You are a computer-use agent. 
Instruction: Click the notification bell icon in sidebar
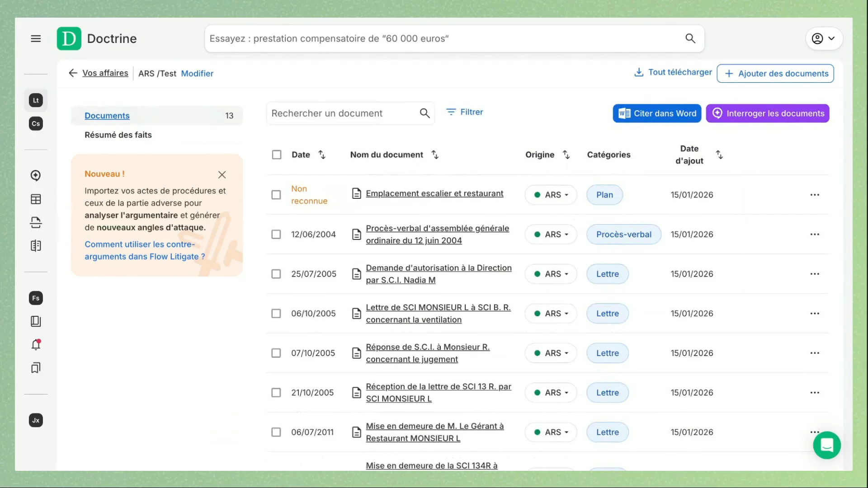click(x=36, y=345)
